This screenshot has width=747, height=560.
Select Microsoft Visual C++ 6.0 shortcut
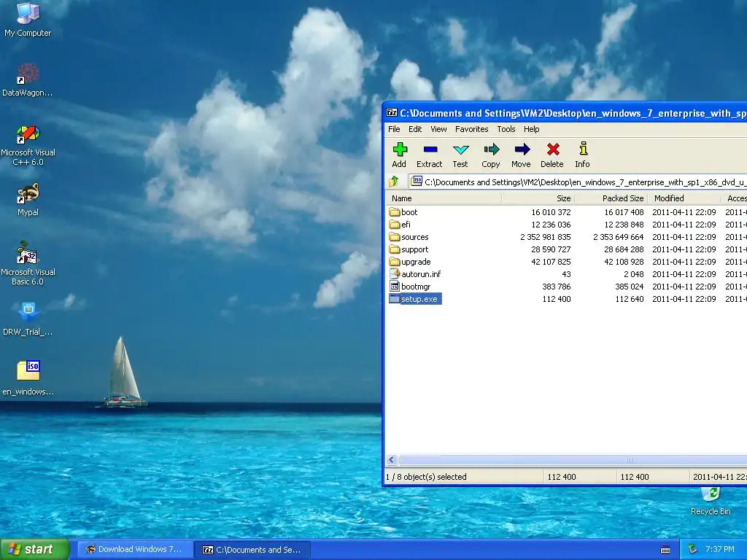pos(28,145)
